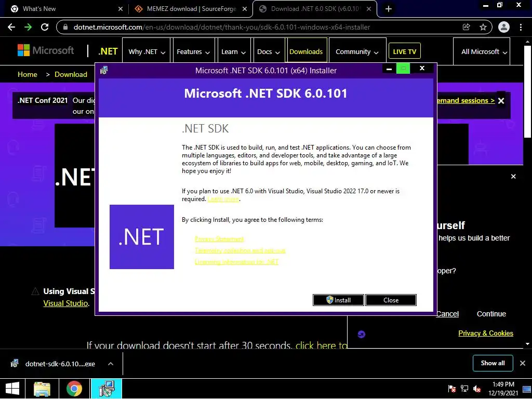Click the on-demand sessions link
The height and width of the screenshot is (399, 532).
coord(466,100)
